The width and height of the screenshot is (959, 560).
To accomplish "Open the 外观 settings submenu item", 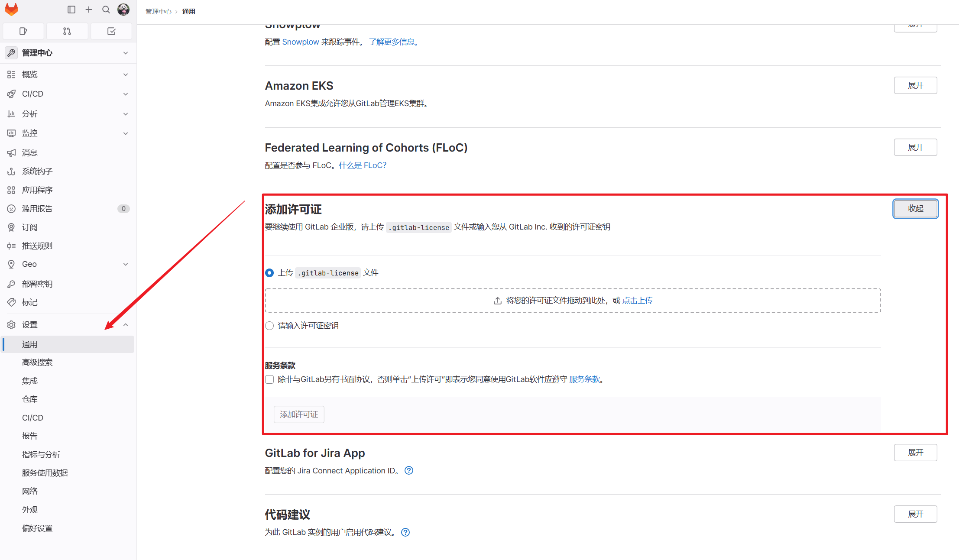I will [68, 510].
